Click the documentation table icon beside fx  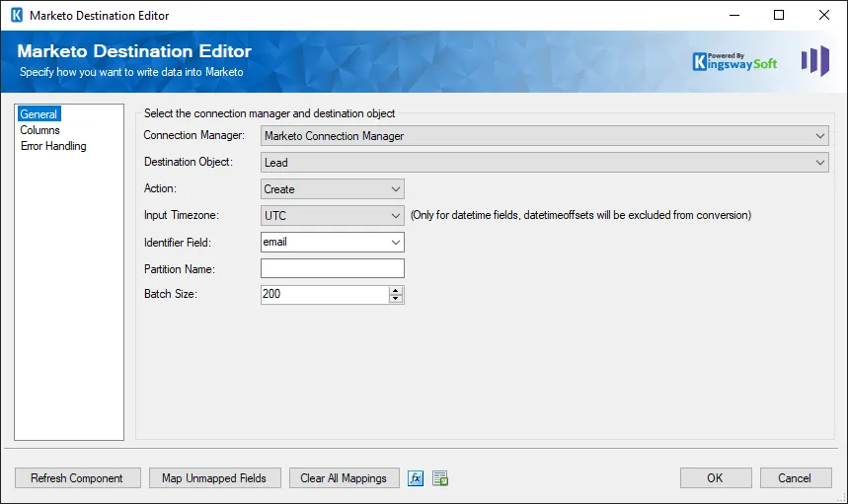pos(440,478)
